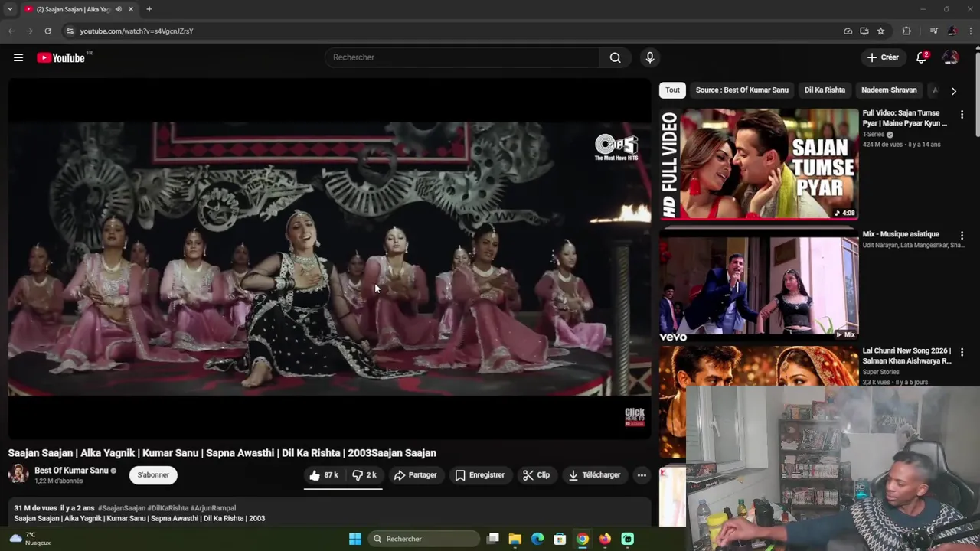This screenshot has width=980, height=551.
Task: Open more actions three-dot menu under the video
Action: (642, 475)
